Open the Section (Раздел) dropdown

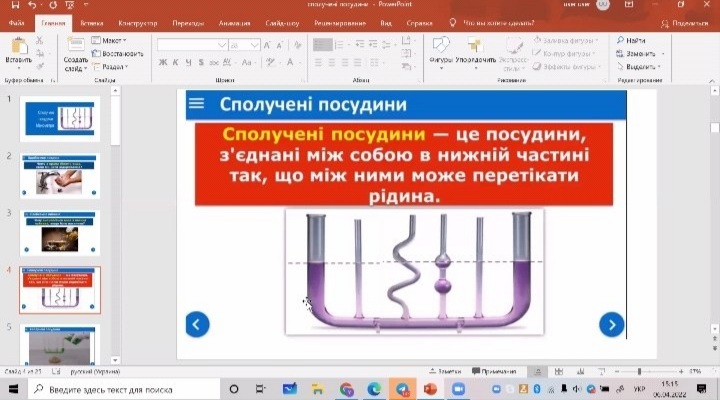tap(110, 67)
